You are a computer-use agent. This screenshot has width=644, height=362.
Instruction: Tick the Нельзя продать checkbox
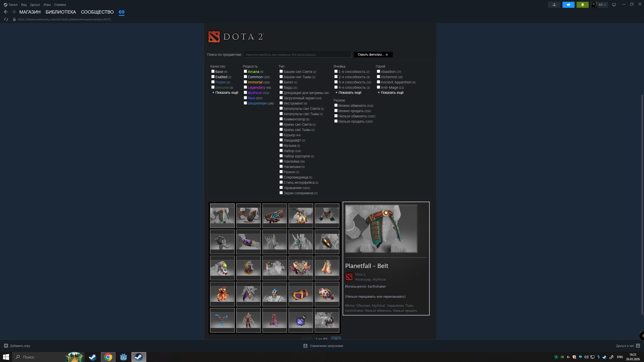[x=336, y=121]
